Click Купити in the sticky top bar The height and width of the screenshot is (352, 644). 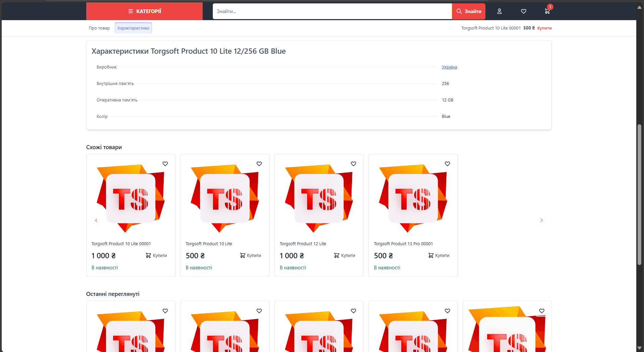point(544,28)
